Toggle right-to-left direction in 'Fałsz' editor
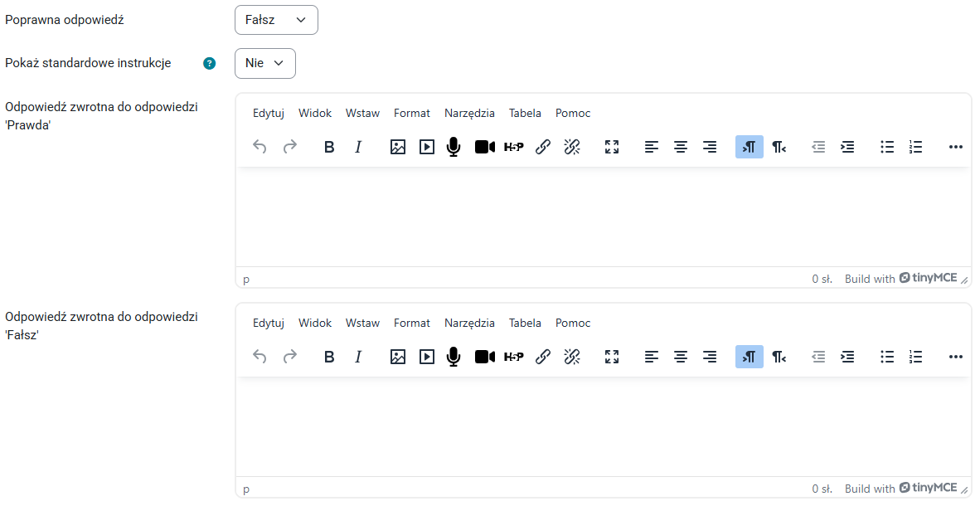The width and height of the screenshot is (980, 506). (x=779, y=357)
